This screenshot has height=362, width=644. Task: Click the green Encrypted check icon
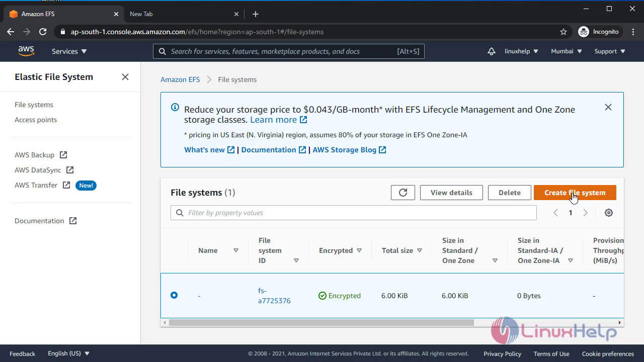pyautogui.click(x=323, y=296)
